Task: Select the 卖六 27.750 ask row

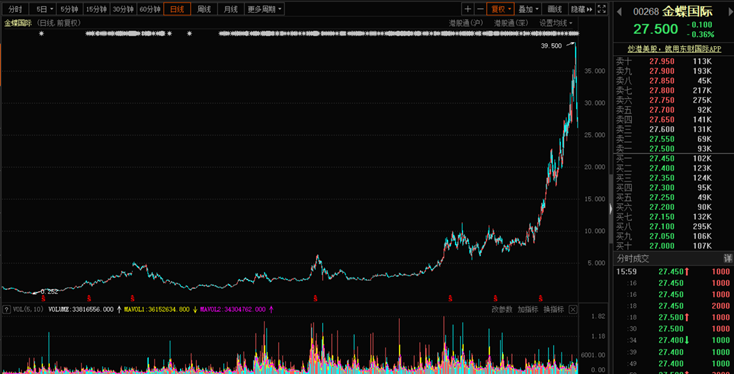Action: point(674,100)
